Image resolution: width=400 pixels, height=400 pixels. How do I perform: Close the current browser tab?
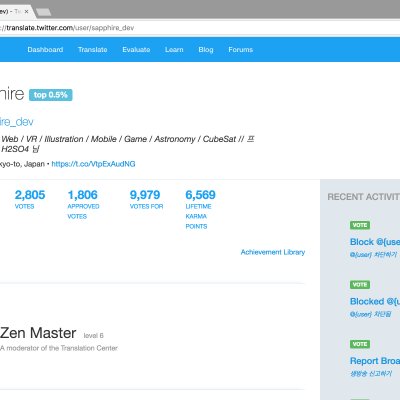tap(26, 12)
